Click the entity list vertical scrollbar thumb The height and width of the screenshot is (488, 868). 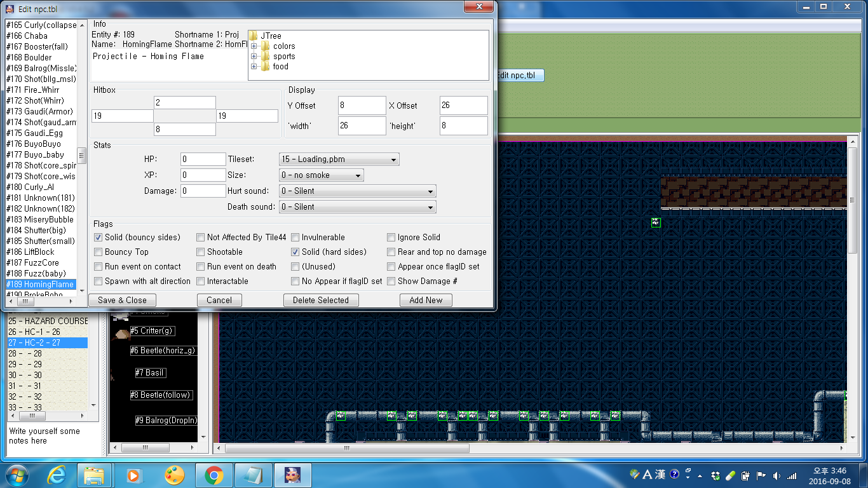(x=82, y=155)
